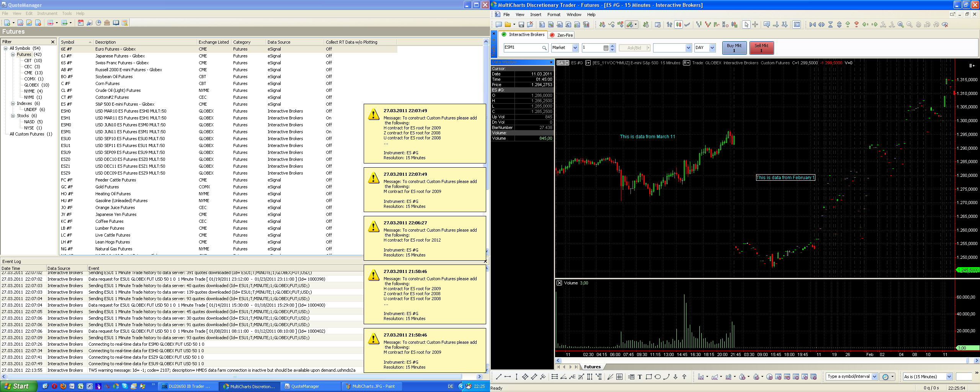Open the 'Type a symbol/interval' dropdown
The height and width of the screenshot is (392, 980).
874,377
